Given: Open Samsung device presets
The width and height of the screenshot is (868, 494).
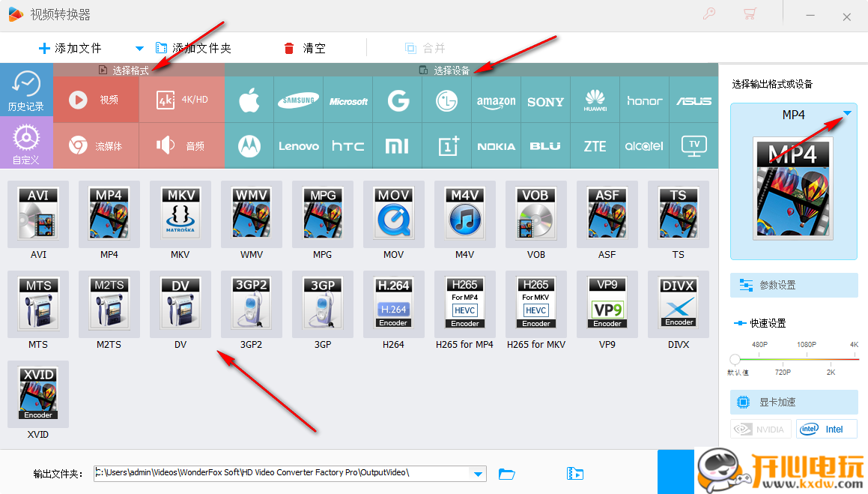Looking at the screenshot, I should tap(298, 100).
